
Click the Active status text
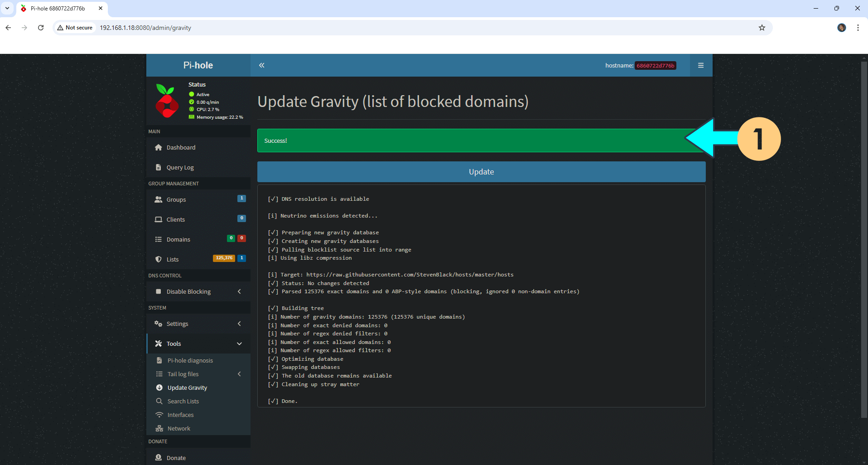click(x=203, y=94)
